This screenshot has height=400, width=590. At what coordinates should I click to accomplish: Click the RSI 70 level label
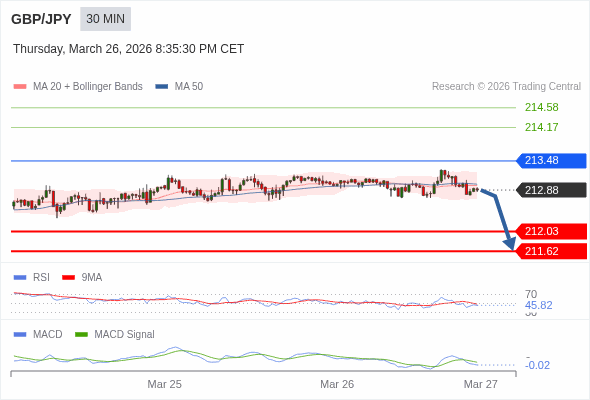531,294
